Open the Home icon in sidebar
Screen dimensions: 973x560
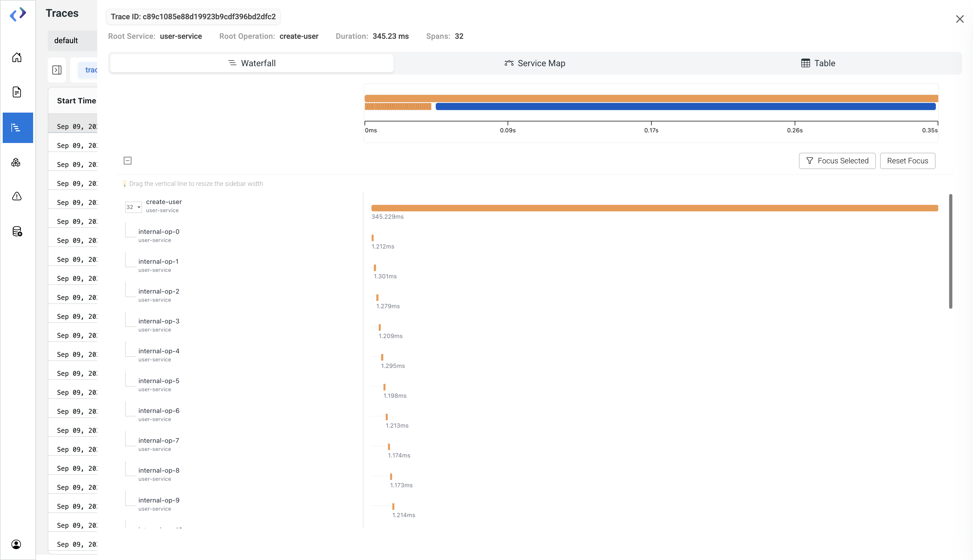[17, 58]
